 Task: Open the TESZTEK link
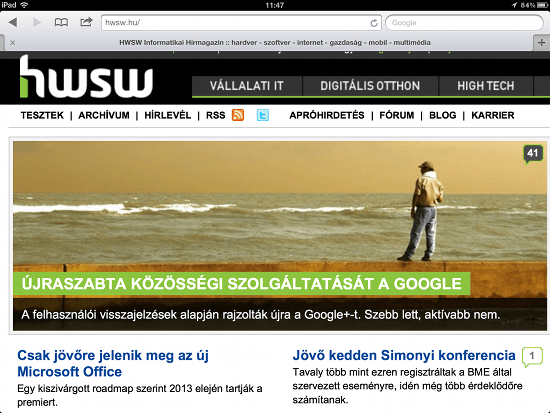(x=42, y=115)
